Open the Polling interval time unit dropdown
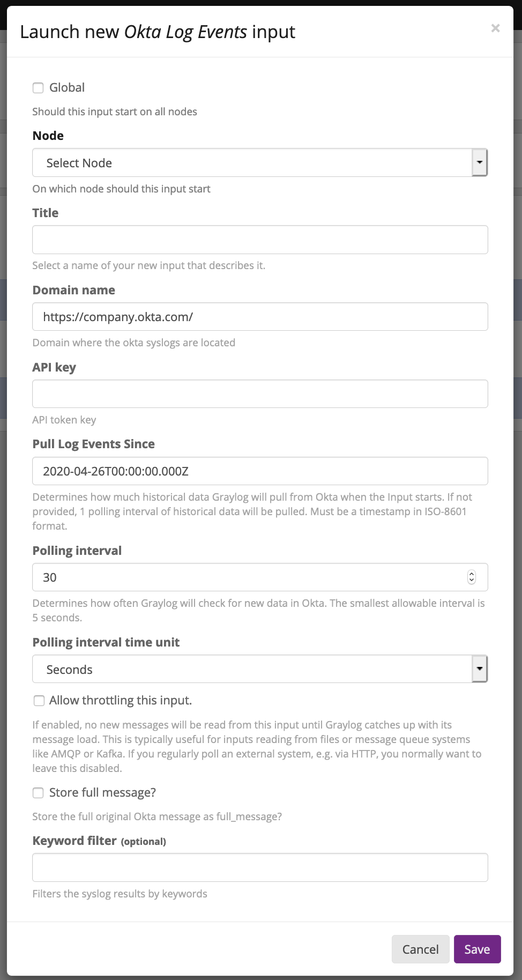The width and height of the screenshot is (522, 980). point(252,669)
